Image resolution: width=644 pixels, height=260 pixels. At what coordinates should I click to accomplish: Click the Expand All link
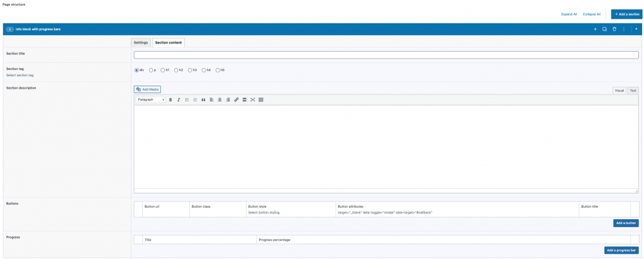[569, 14]
